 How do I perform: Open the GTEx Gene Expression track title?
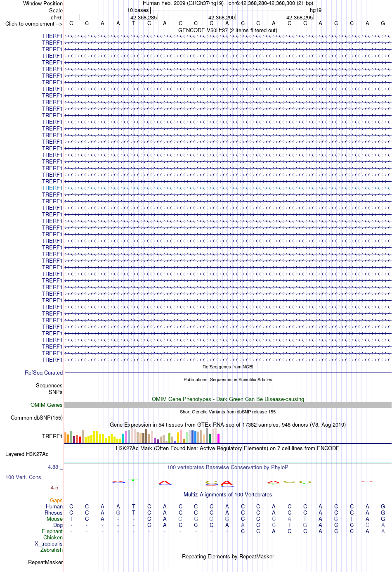pyautogui.click(x=228, y=425)
